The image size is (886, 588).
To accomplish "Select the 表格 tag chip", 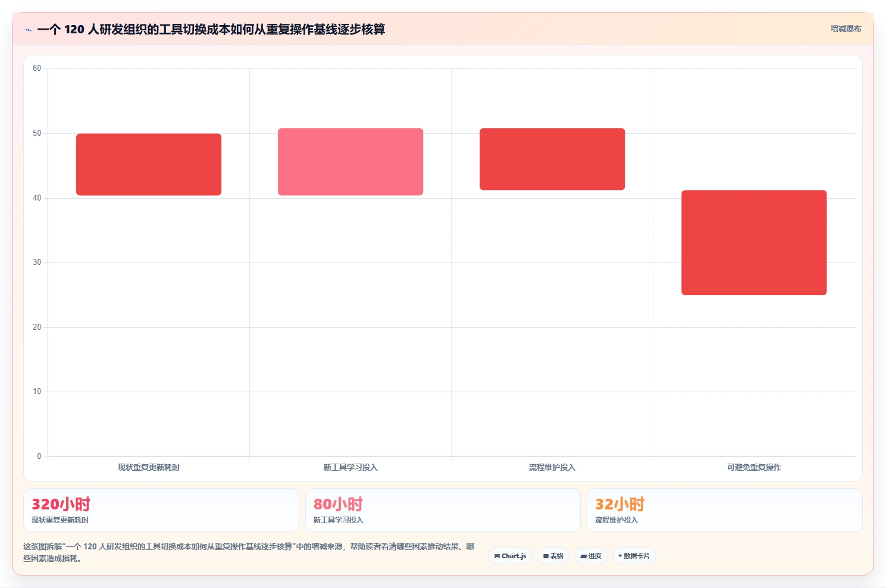I will point(553,556).
